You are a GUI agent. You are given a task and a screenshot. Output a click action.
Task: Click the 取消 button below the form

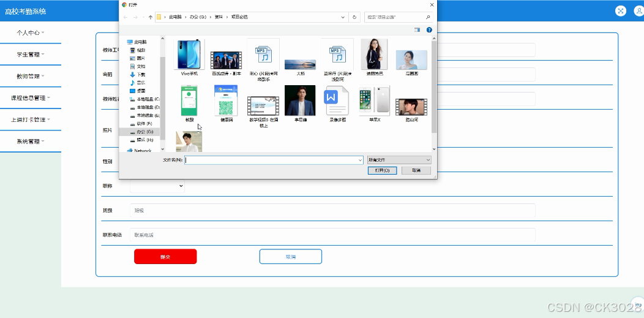click(x=291, y=257)
